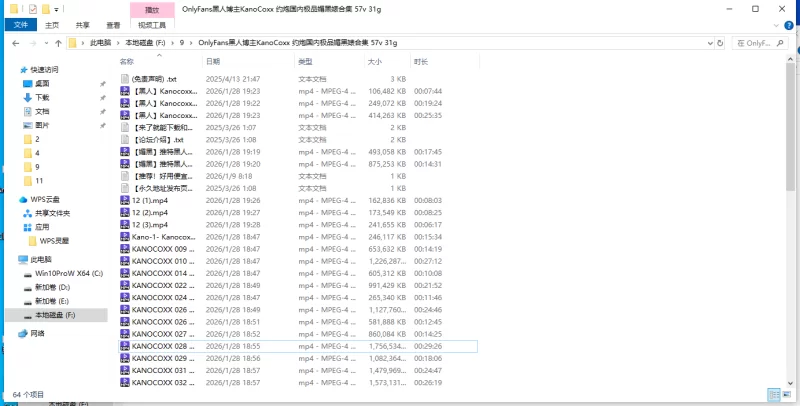Click 此电脑 in the address breadcrumb

click(101, 43)
